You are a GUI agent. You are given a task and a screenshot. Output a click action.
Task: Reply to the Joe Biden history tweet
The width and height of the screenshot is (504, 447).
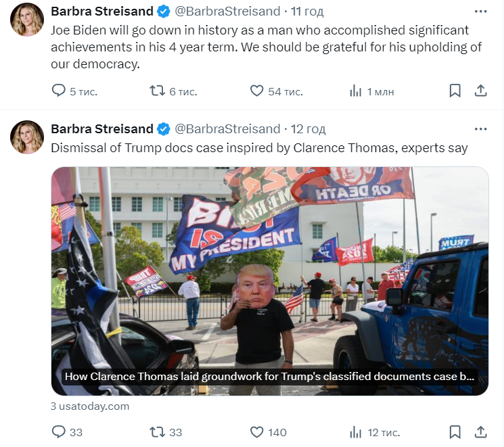point(58,91)
